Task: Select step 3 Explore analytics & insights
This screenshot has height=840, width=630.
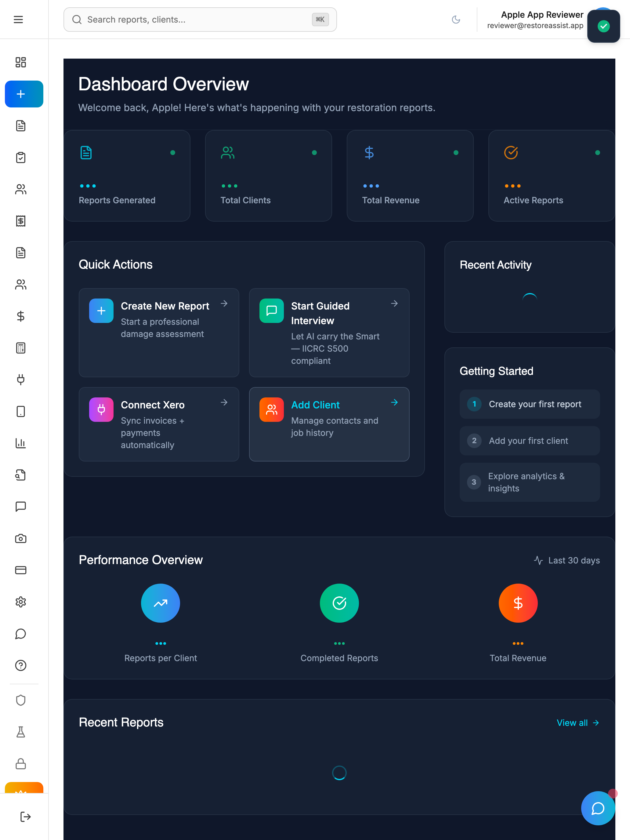Action: tap(529, 482)
